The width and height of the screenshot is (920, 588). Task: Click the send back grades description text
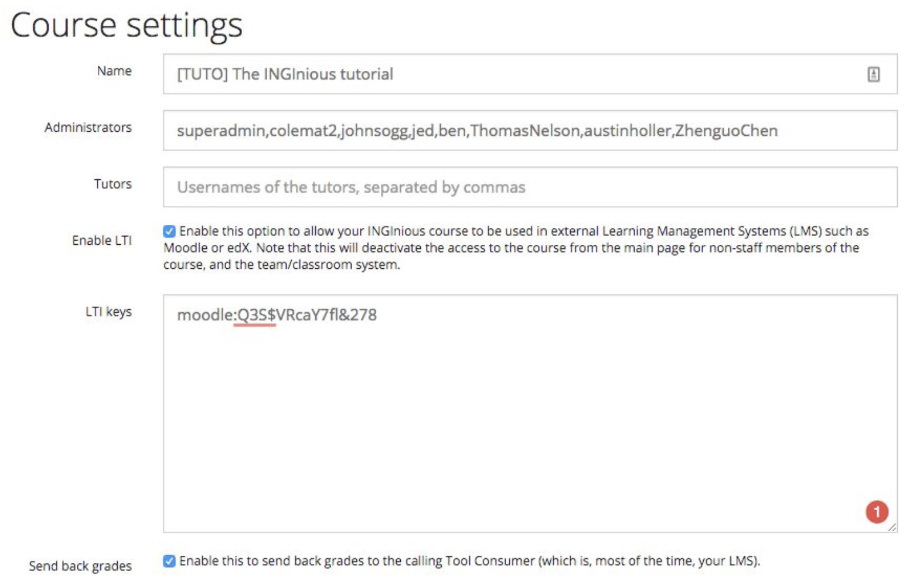coord(469,561)
